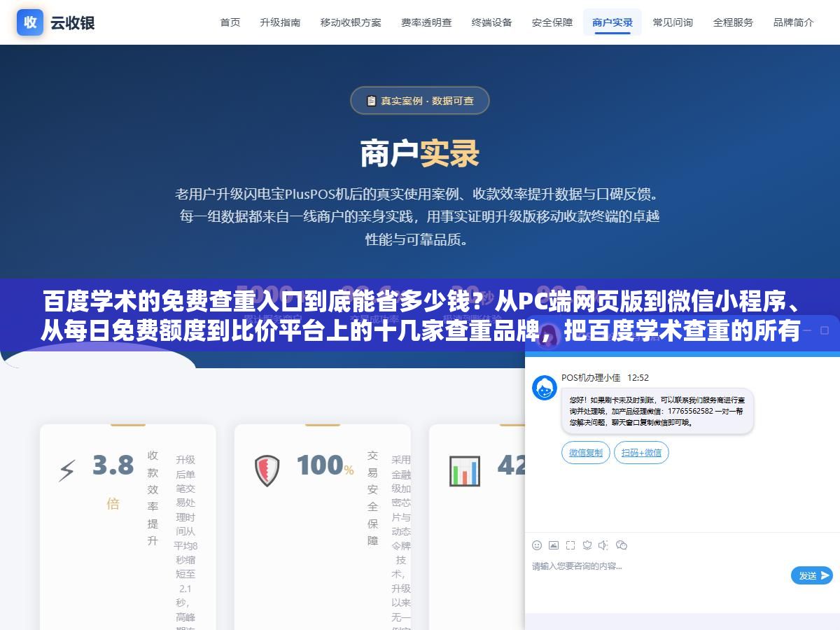Click the rating flower icon in chat
The image size is (840, 630).
tap(587, 545)
